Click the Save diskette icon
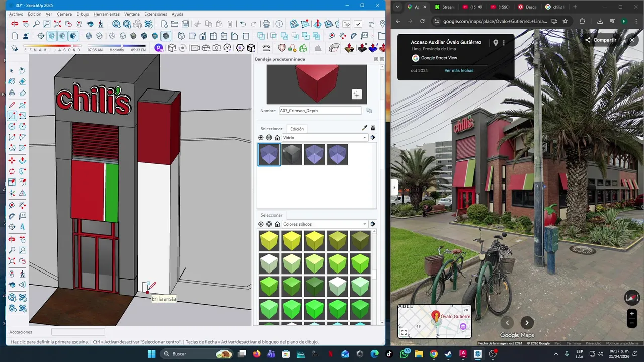644x362 pixels. point(186,24)
